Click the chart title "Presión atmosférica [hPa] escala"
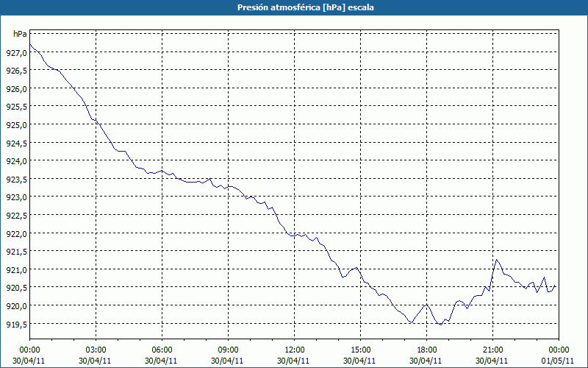 306,7
